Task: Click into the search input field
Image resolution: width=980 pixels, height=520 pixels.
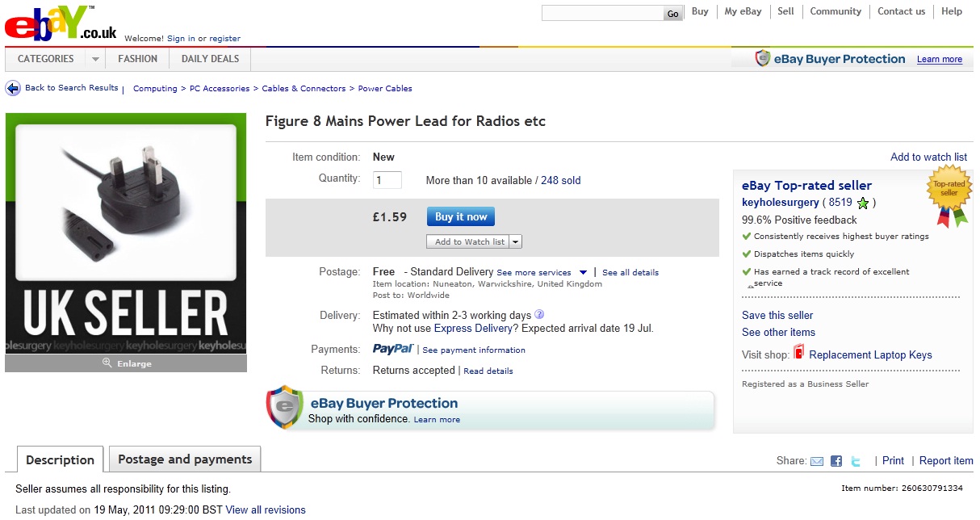Action: [602, 14]
